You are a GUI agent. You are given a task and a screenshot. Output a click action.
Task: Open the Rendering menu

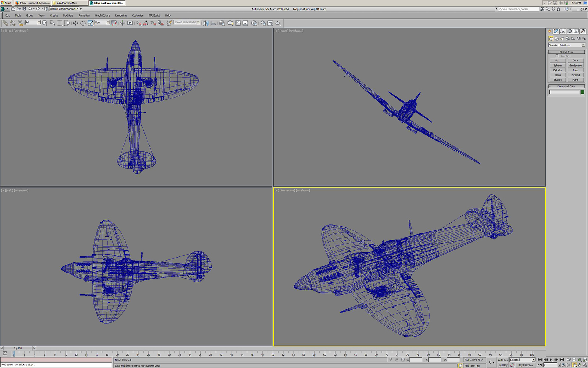pos(121,15)
